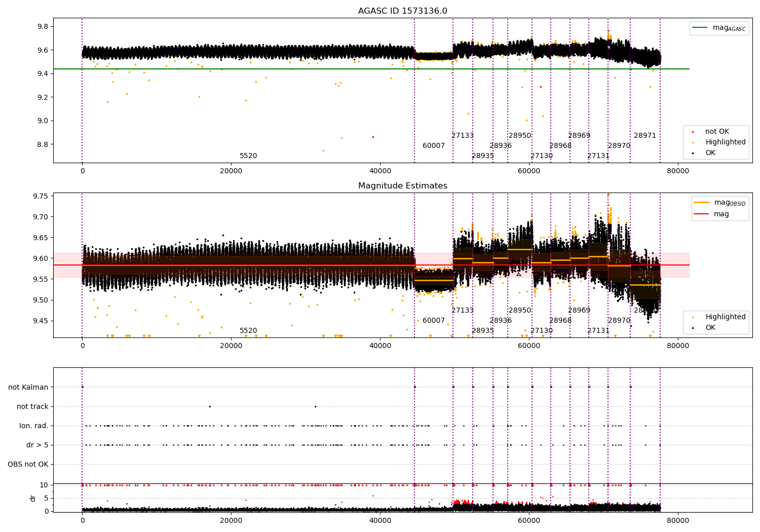Click OBSID label 27133 in Magnitude Estimates plot
Viewport: 760px width, 532px height.
pos(463,311)
